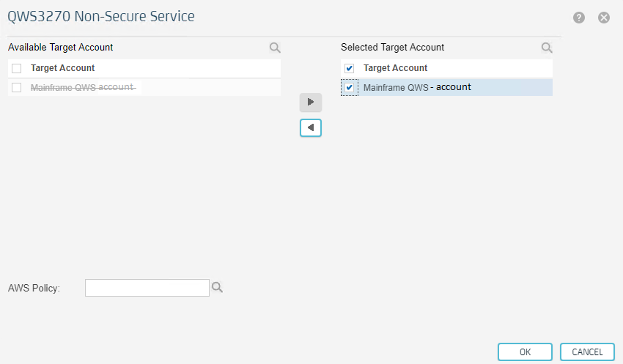Click the Selected Target Account panel title
The height and width of the screenshot is (364, 623).
(x=392, y=48)
